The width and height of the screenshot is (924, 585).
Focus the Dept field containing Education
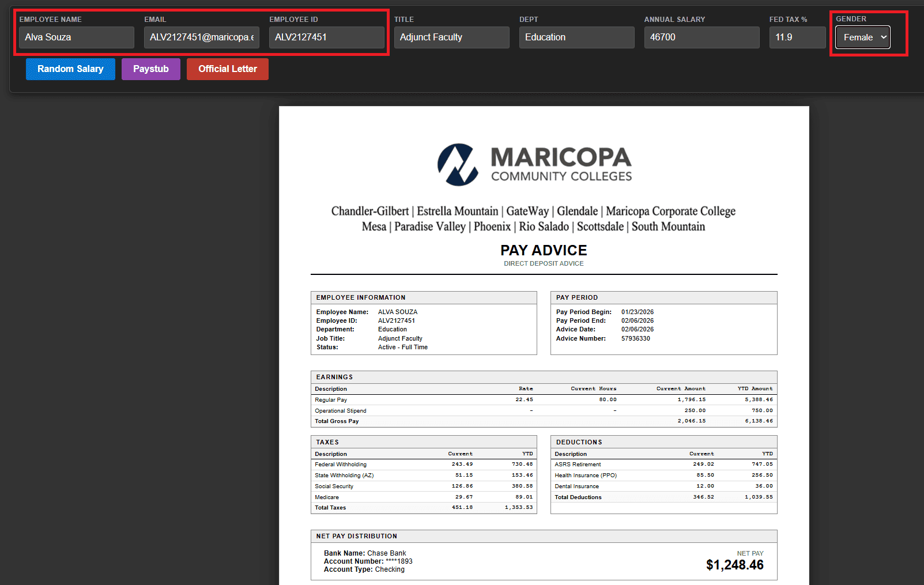pyautogui.click(x=576, y=37)
